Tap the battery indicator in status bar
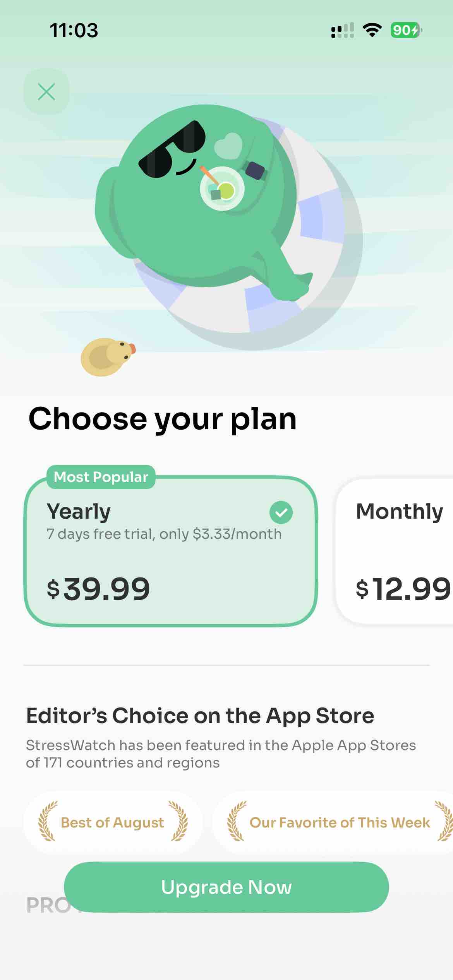 point(406,30)
